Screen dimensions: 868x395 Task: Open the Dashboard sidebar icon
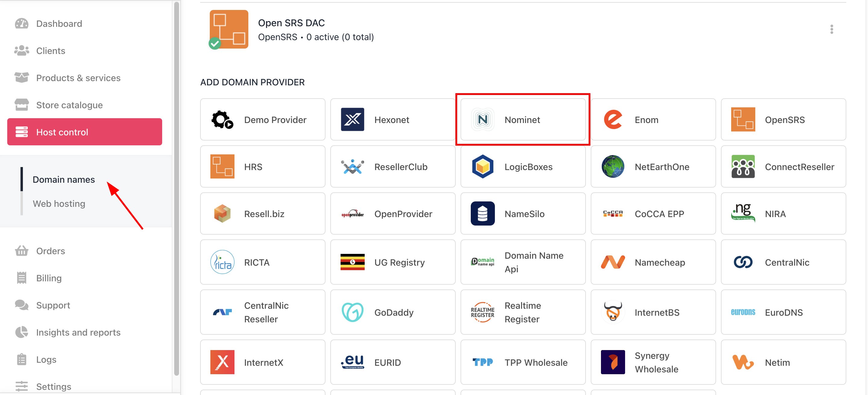[x=22, y=24]
